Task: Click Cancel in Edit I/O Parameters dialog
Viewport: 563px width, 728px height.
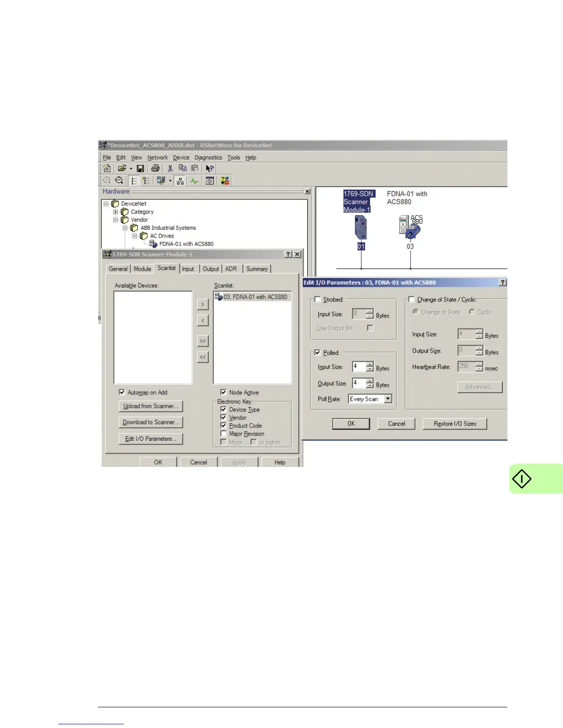Action: pos(396,424)
